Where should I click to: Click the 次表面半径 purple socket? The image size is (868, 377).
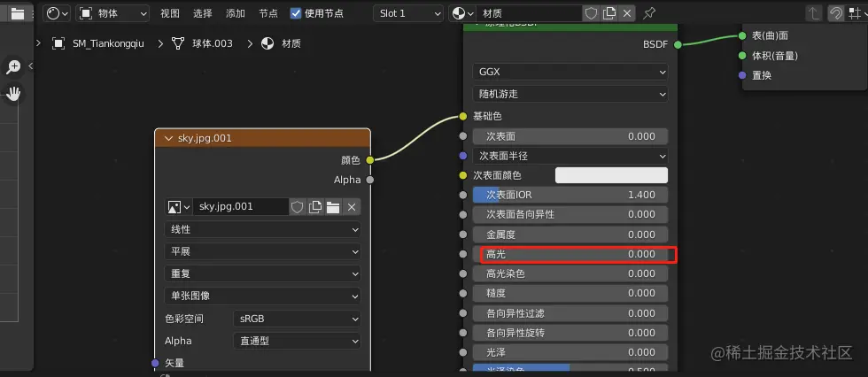(x=463, y=156)
